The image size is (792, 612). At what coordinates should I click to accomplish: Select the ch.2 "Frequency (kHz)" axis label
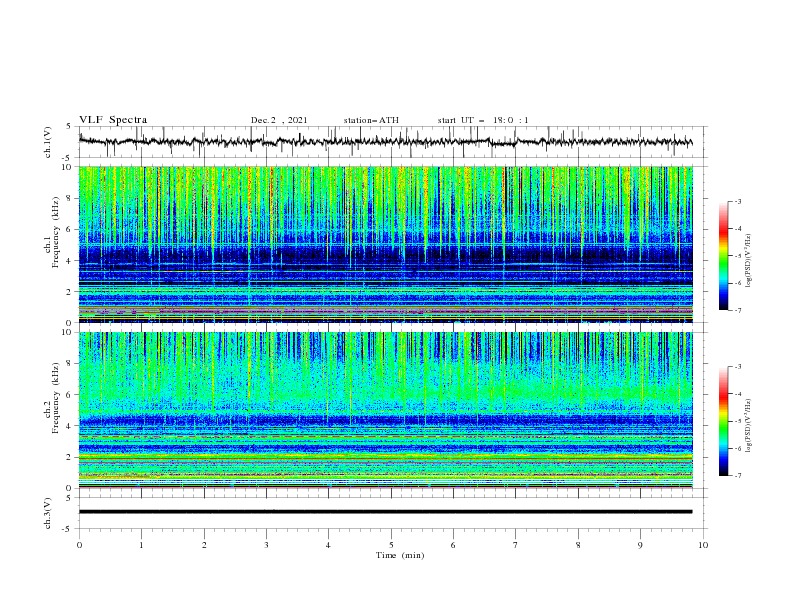click(x=56, y=398)
